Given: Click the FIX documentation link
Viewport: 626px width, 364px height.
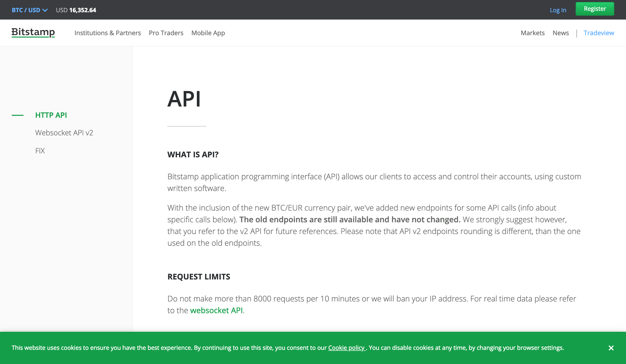Looking at the screenshot, I should pos(40,150).
